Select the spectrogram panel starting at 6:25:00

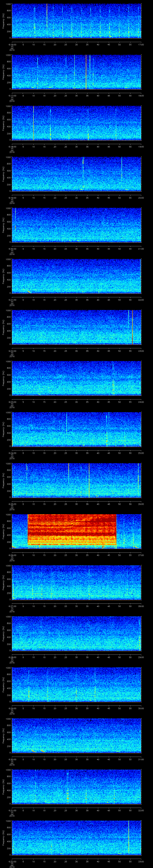[76, 481]
